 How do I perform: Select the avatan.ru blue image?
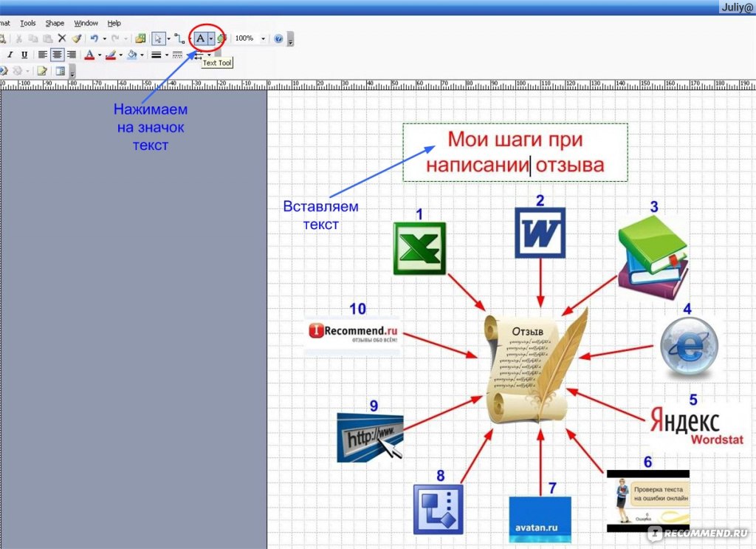[540, 520]
